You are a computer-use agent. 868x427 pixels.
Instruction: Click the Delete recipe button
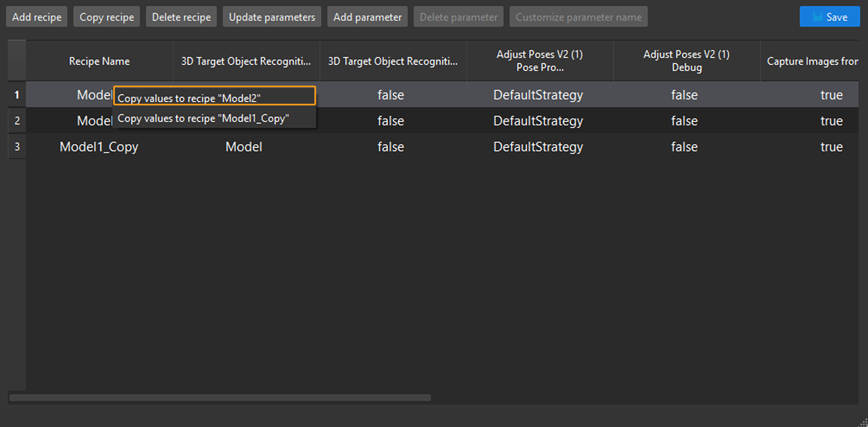click(181, 16)
